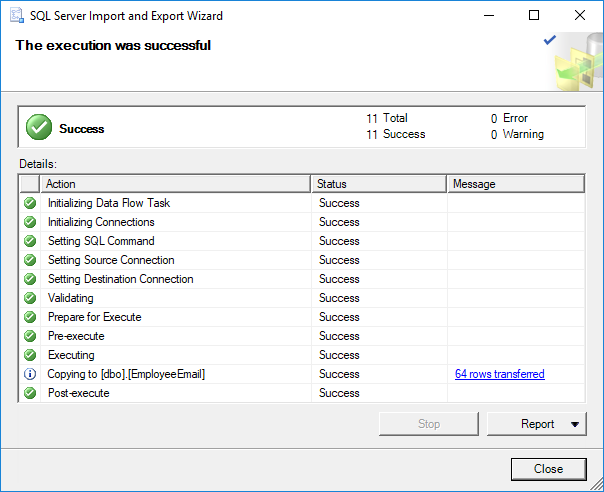Open the Report button dropdown arrow
The width and height of the screenshot is (604, 492).
click(575, 424)
